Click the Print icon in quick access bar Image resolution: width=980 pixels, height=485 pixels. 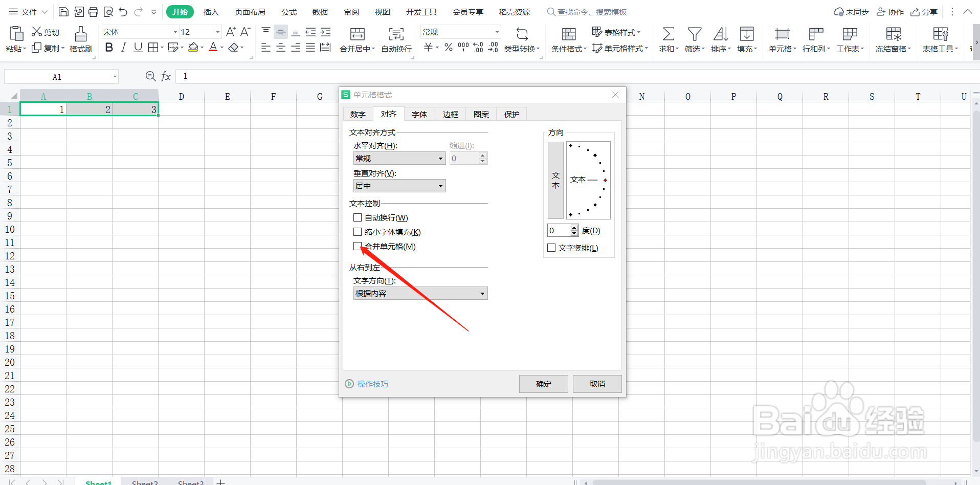pos(93,12)
